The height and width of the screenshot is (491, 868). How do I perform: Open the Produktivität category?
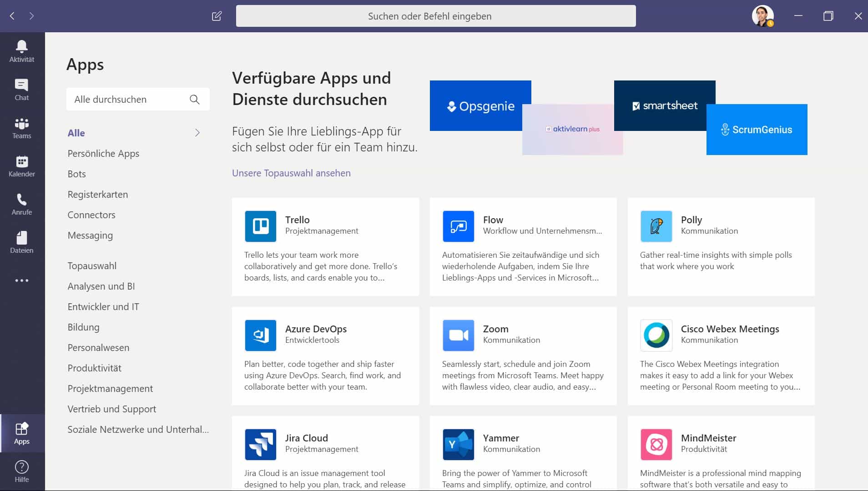point(94,368)
